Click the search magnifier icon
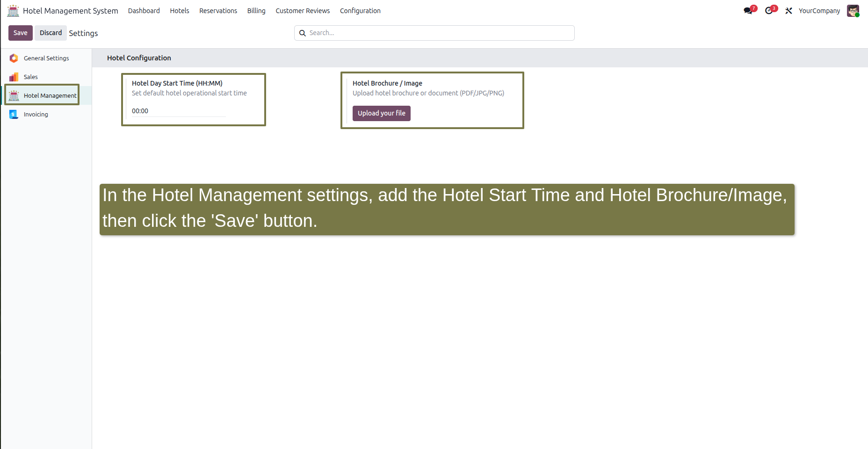This screenshot has height=449, width=868. [x=303, y=33]
